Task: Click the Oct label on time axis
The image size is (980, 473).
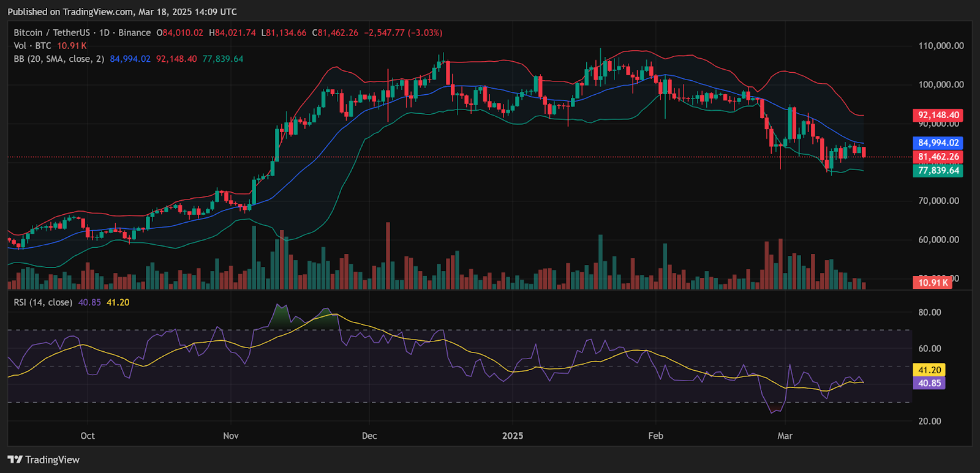Action: [88, 436]
